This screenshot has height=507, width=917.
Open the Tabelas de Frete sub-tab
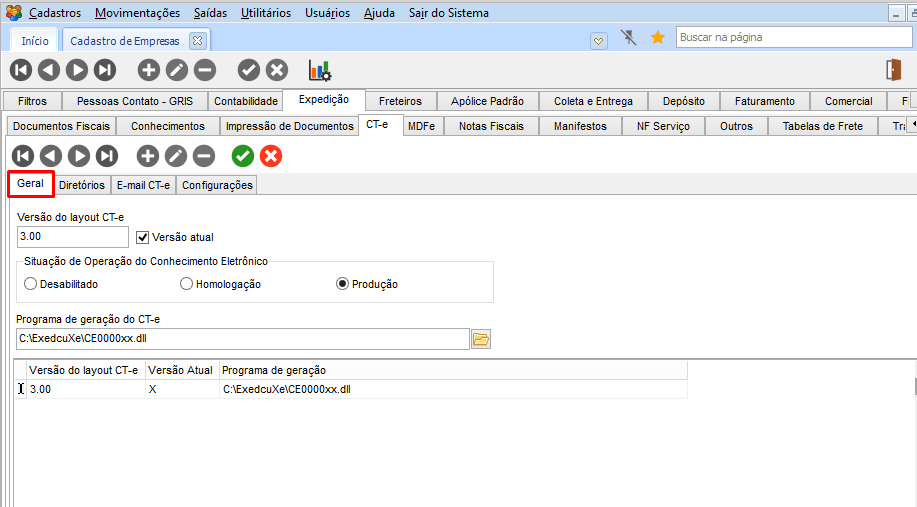[823, 126]
